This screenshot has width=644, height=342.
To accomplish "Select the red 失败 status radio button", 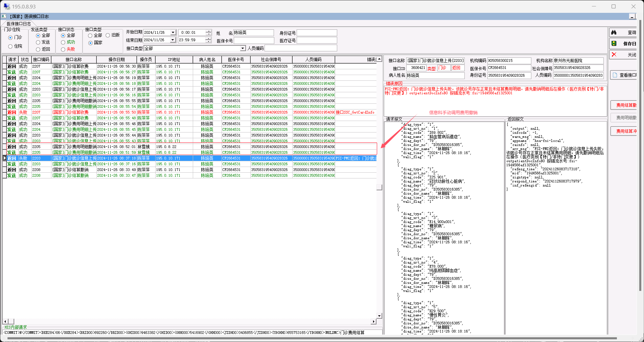I will tap(63, 49).
